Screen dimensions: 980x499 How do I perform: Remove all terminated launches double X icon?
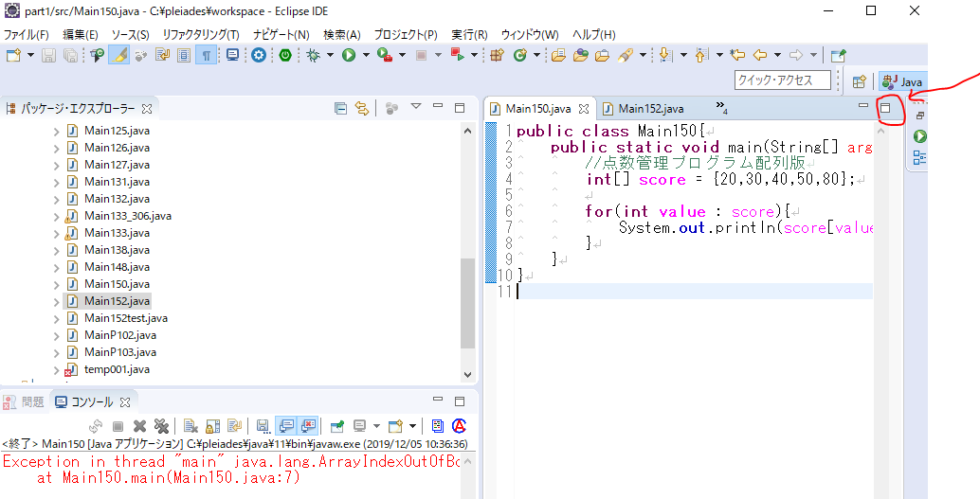click(161, 426)
